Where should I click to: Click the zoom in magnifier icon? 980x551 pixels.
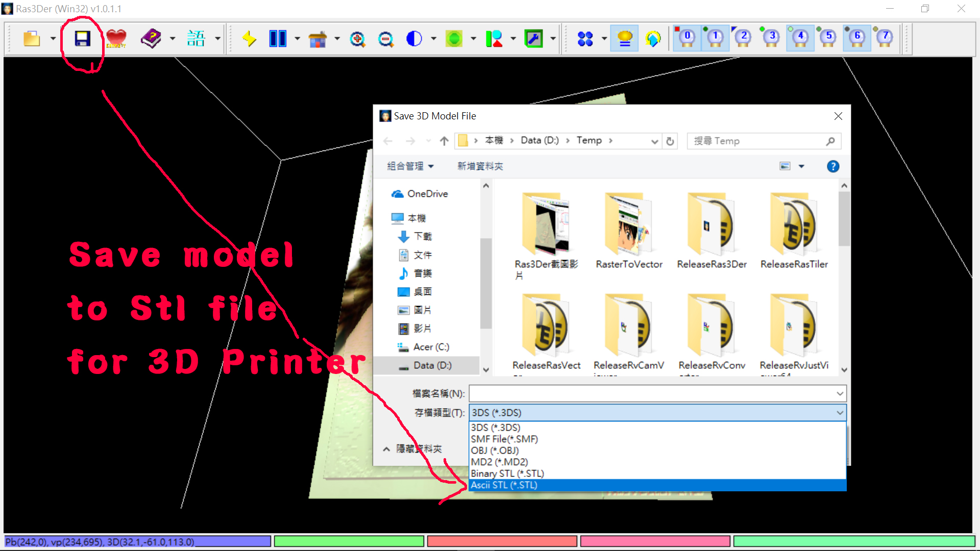tap(357, 39)
